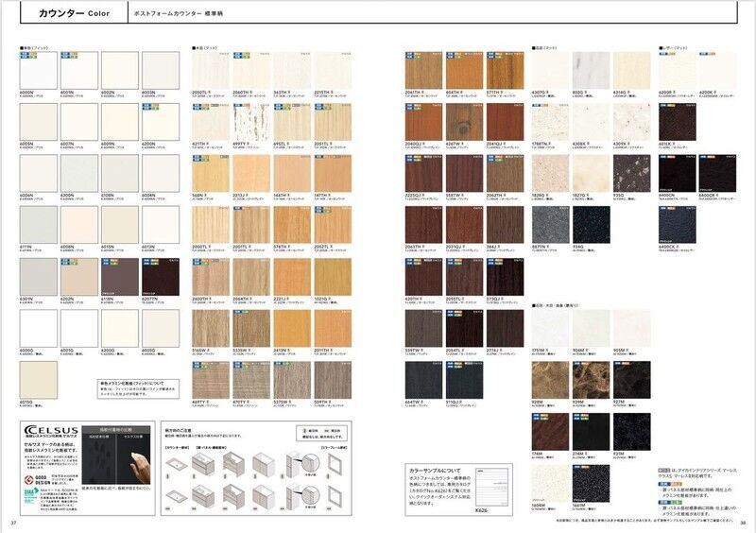The width and height of the screenshot is (756, 533).
Task: Pick the 1669M black speckled swatch
Action: point(591,483)
